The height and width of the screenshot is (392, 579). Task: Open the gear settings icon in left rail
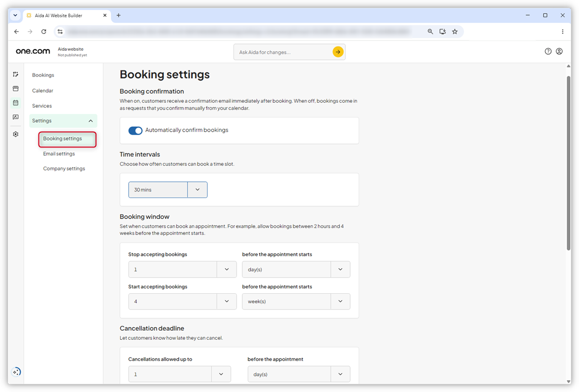click(x=16, y=134)
